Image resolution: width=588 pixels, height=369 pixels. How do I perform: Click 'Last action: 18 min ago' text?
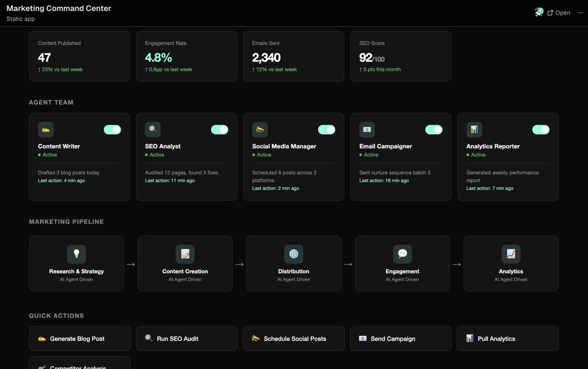point(384,180)
